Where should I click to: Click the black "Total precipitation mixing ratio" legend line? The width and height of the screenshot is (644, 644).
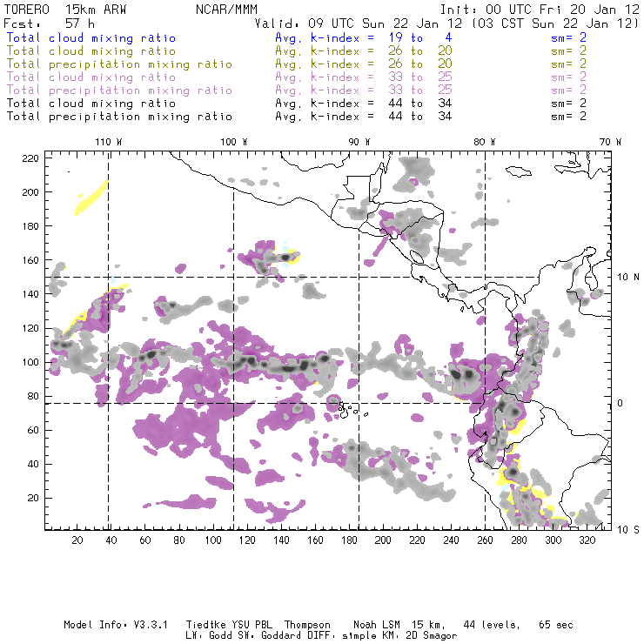(119, 117)
